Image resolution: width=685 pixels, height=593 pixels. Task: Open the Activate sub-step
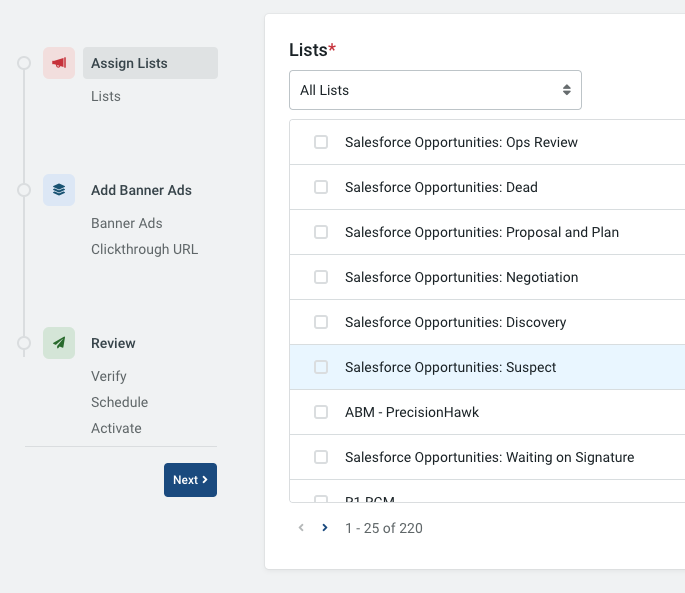tap(116, 428)
